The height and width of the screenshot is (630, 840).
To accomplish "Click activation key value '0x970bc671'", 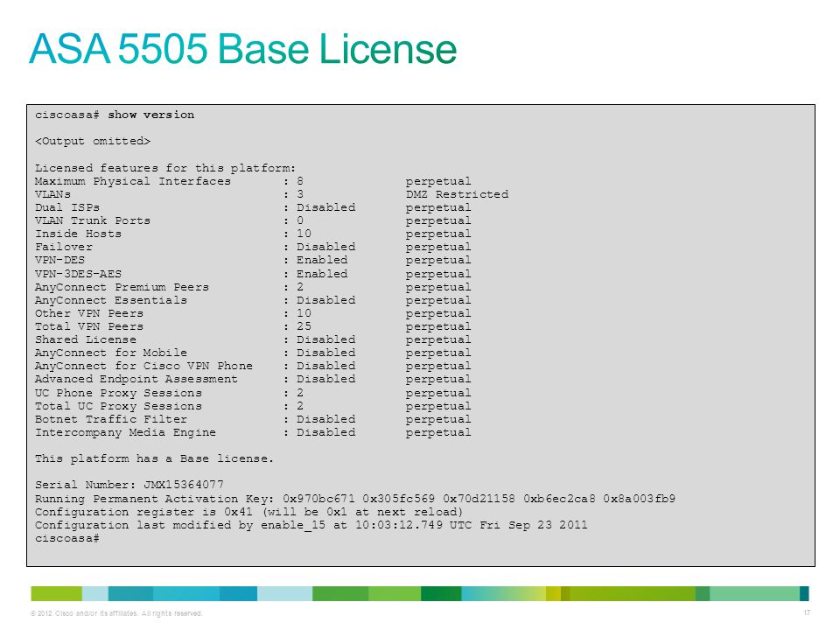I will point(318,499).
